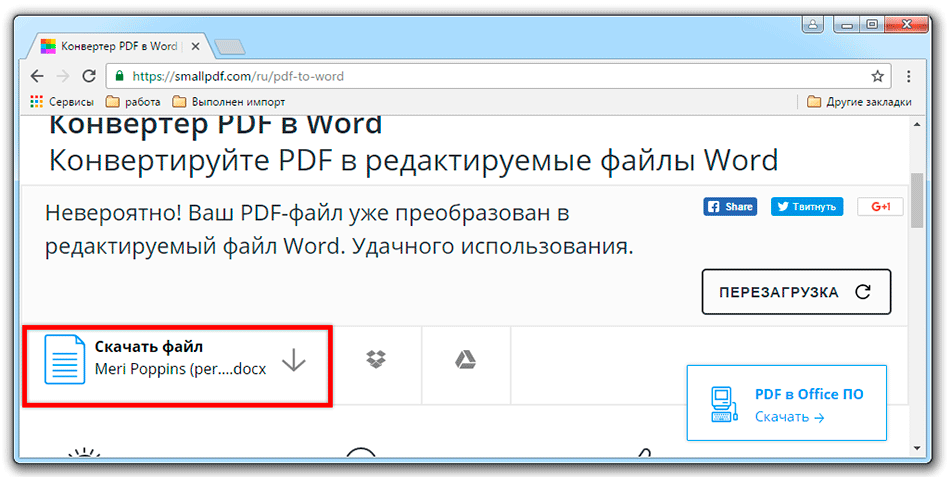Open Выполнен импорт bookmarks folder
This screenshot has width=950, height=477.
tap(229, 101)
